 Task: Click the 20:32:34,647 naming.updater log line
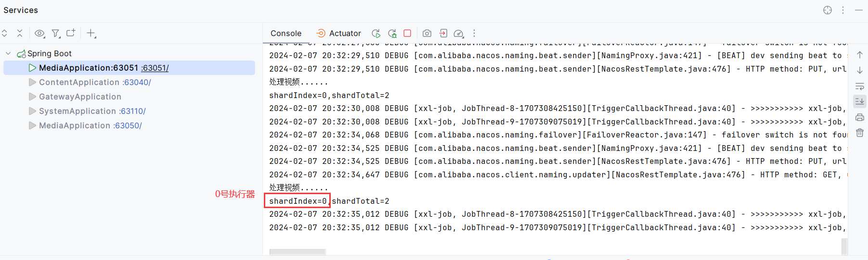[x=558, y=175]
